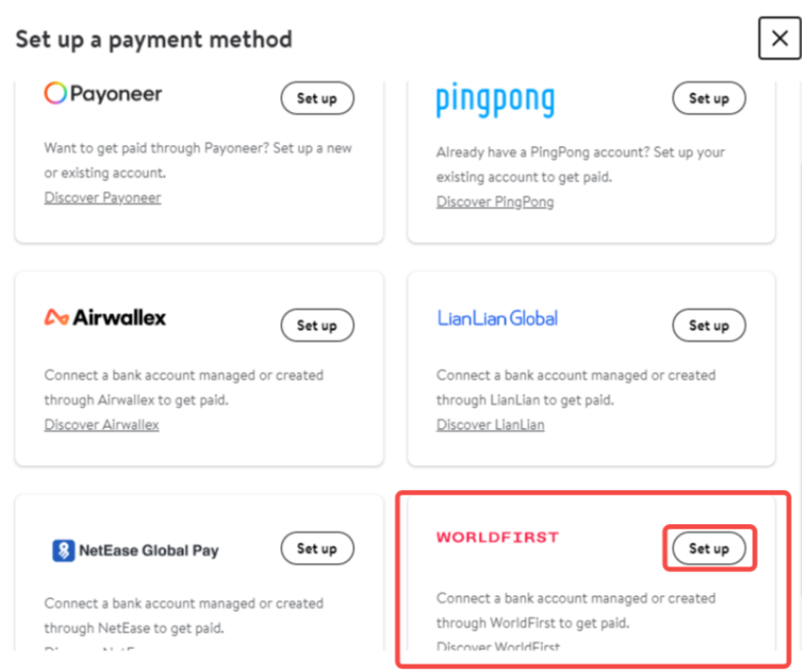Set up Payoneer payment method
The width and height of the screenshot is (802, 672).
click(316, 98)
